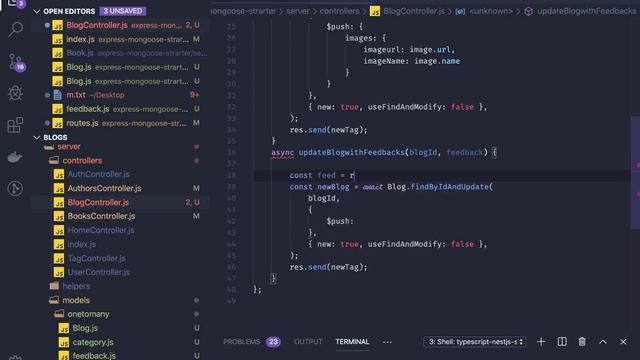Select terminal shell dropdown typescript-nestjs
This screenshot has width=640, height=360.
475,342
